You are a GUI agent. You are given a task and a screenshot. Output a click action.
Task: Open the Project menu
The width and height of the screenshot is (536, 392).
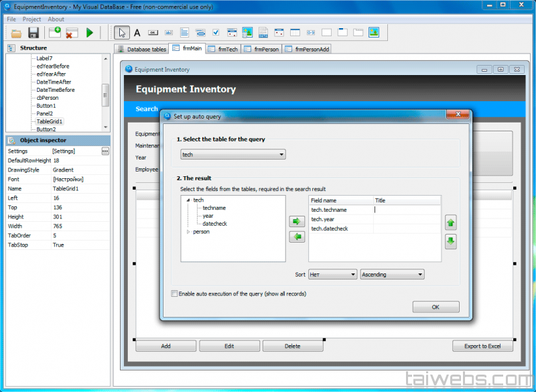click(x=31, y=19)
